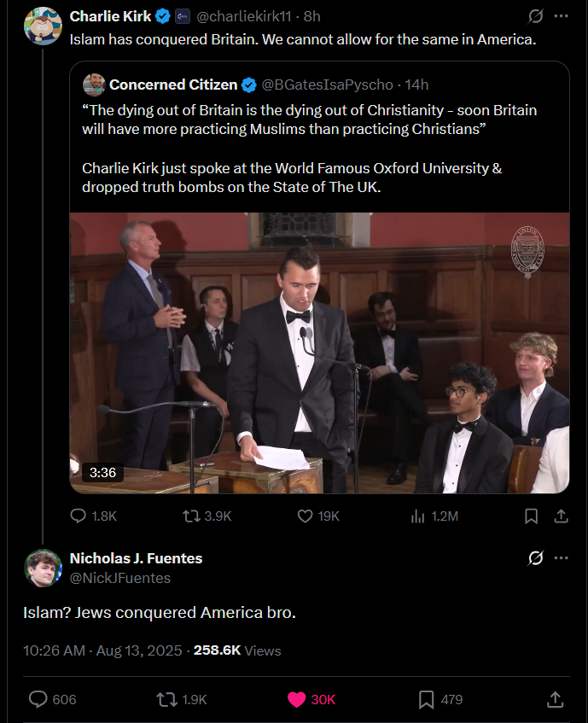Share the bottom post with the upload icon

pyautogui.click(x=554, y=699)
